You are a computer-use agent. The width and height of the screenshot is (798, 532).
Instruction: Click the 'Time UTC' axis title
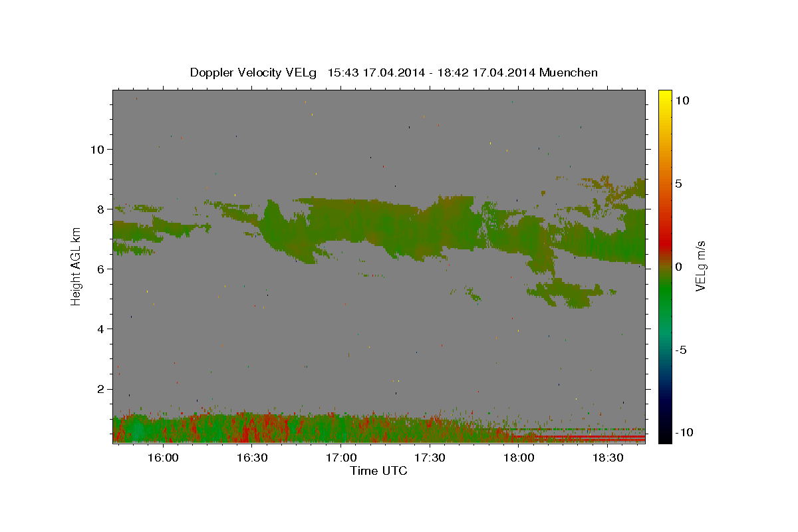click(378, 471)
